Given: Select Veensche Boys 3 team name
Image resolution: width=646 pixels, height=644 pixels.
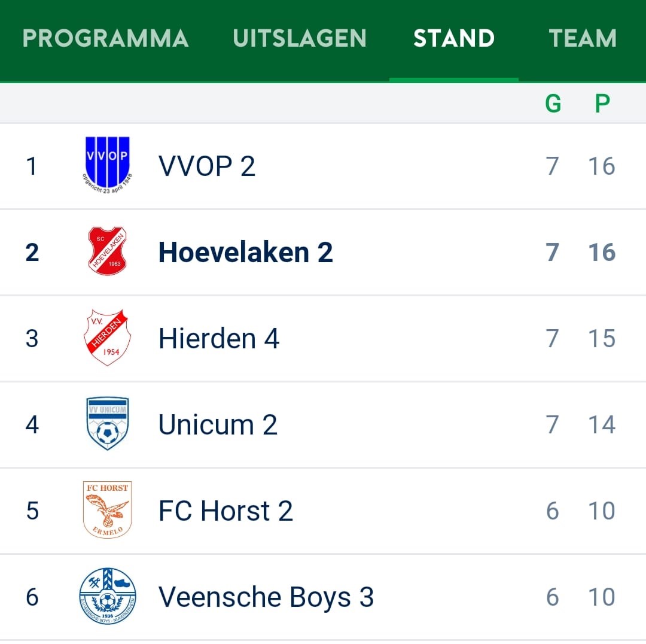Looking at the screenshot, I should coord(266,598).
